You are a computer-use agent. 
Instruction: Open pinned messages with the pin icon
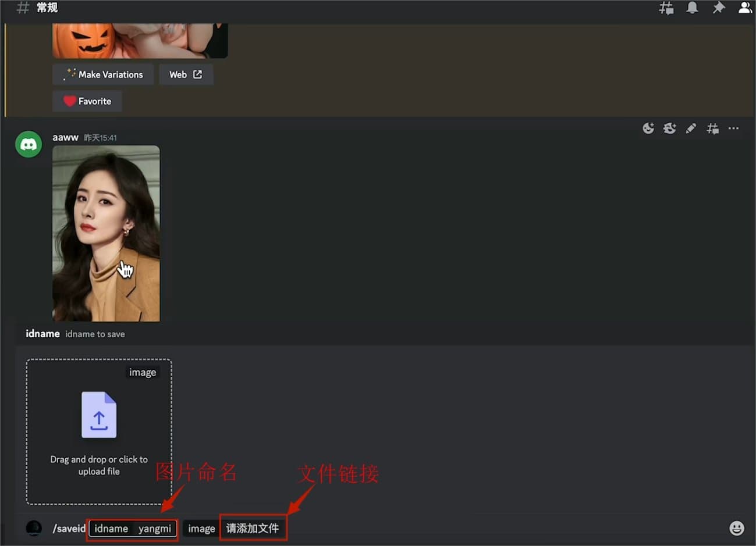click(719, 8)
